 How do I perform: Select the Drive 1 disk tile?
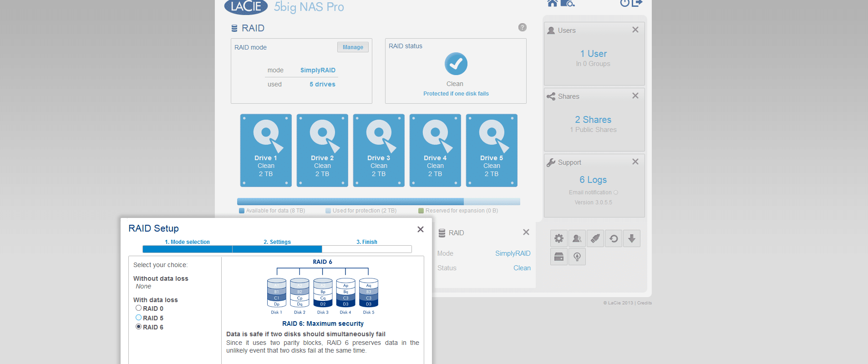click(266, 150)
